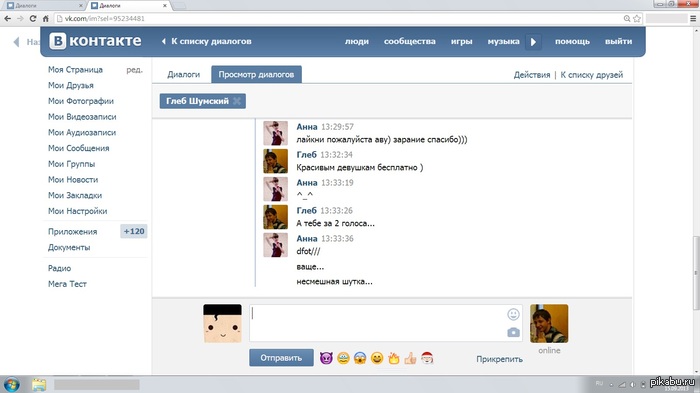Click own cartoon avatar beside input
The width and height of the screenshot is (700, 393).
coord(222,323)
